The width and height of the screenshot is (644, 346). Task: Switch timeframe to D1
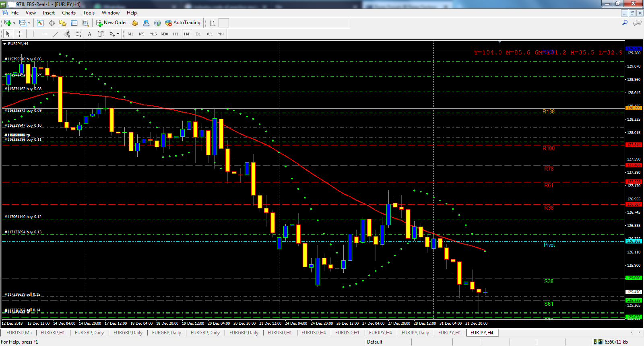point(198,34)
